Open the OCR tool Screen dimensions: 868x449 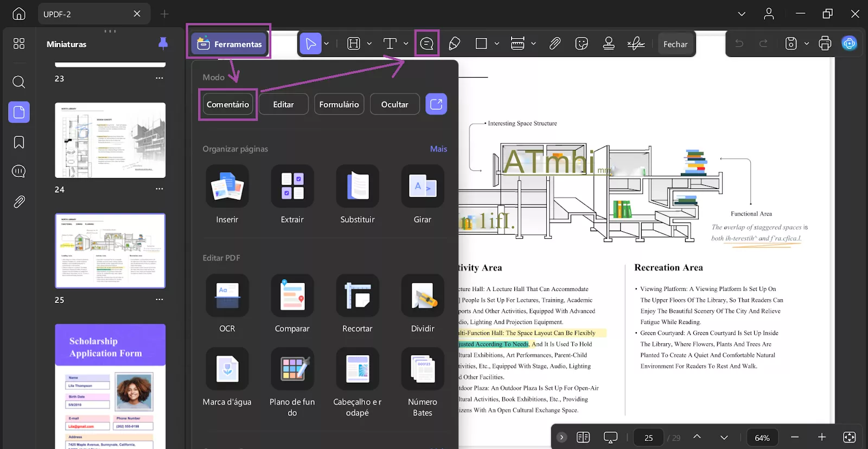(227, 296)
